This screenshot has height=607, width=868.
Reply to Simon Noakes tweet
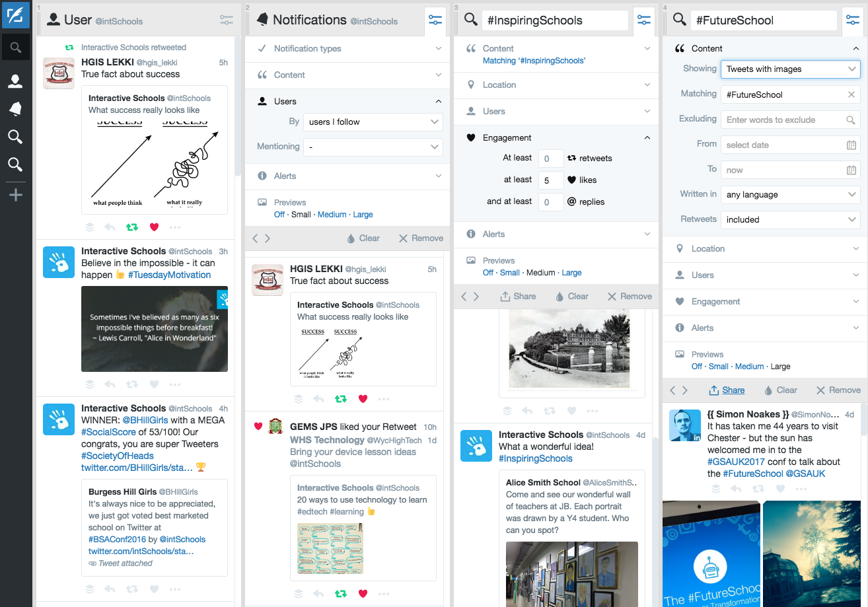pos(737,489)
